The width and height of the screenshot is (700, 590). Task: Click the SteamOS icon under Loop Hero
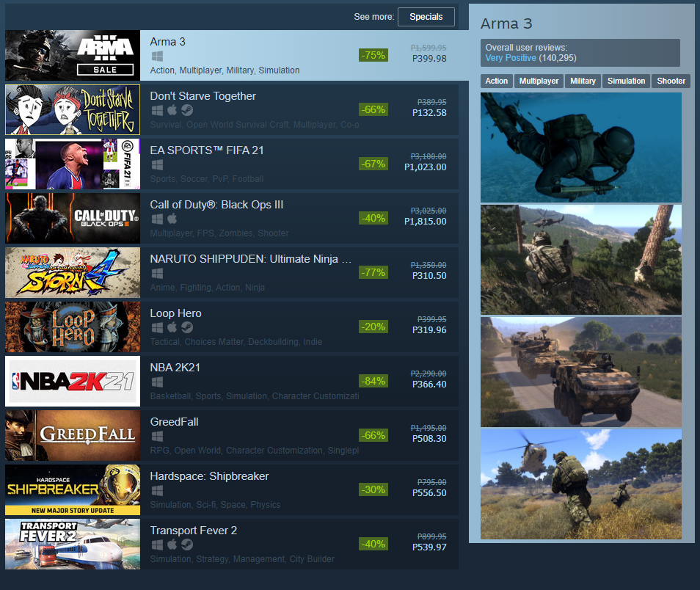click(x=187, y=328)
